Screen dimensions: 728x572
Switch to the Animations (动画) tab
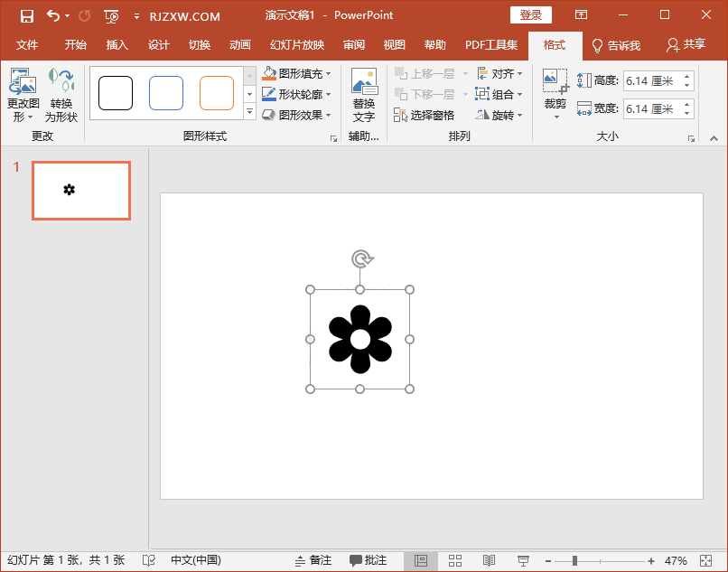(240, 45)
